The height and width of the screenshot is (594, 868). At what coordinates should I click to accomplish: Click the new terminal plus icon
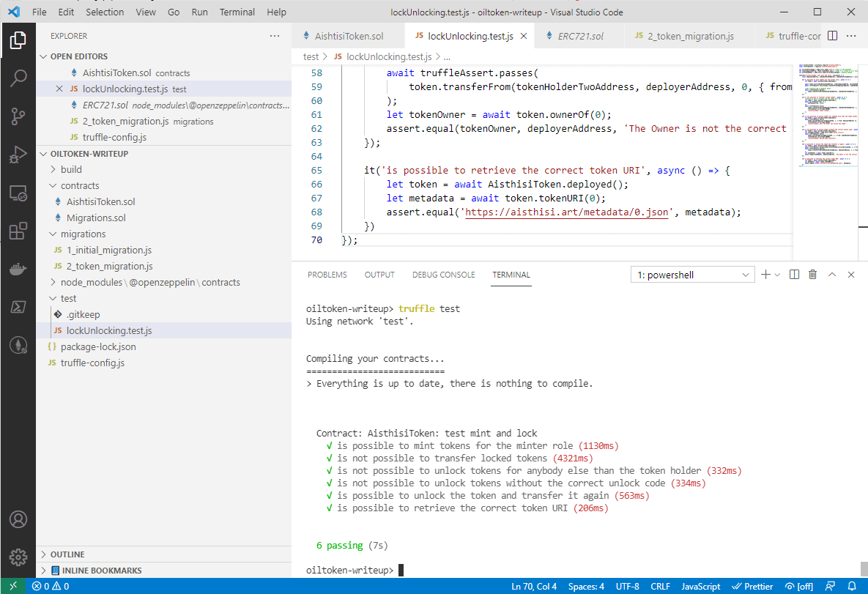pos(765,275)
